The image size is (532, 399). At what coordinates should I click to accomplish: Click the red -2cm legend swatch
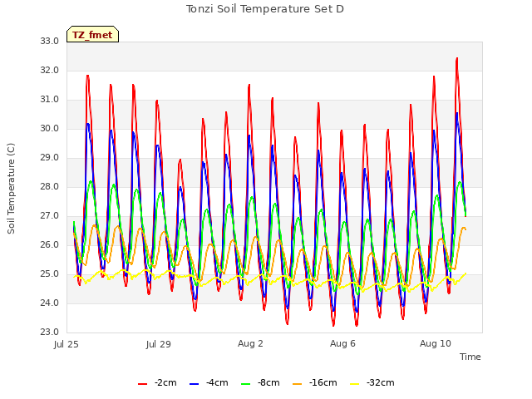pos(142,384)
